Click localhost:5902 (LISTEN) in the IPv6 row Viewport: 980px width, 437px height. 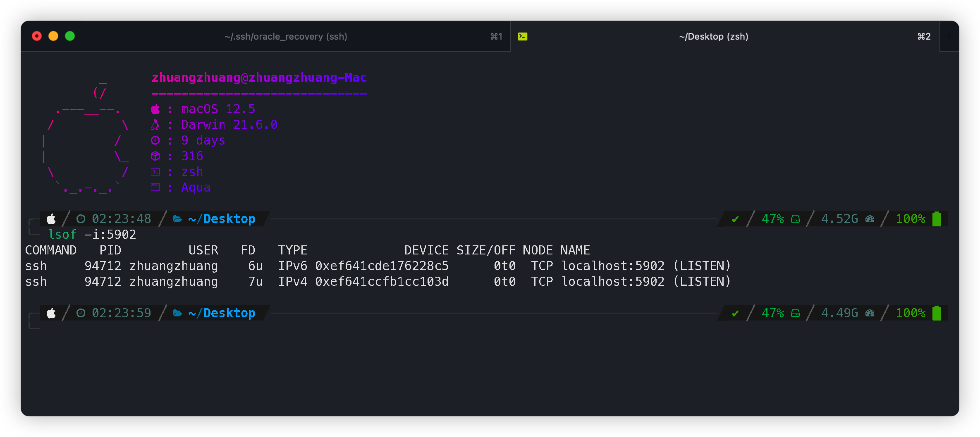tap(646, 266)
